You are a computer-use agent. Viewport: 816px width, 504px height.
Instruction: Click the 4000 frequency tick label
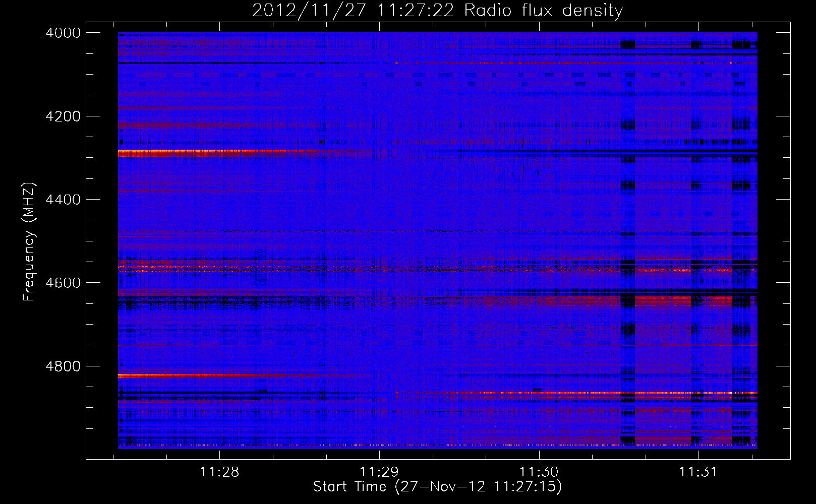(63, 33)
